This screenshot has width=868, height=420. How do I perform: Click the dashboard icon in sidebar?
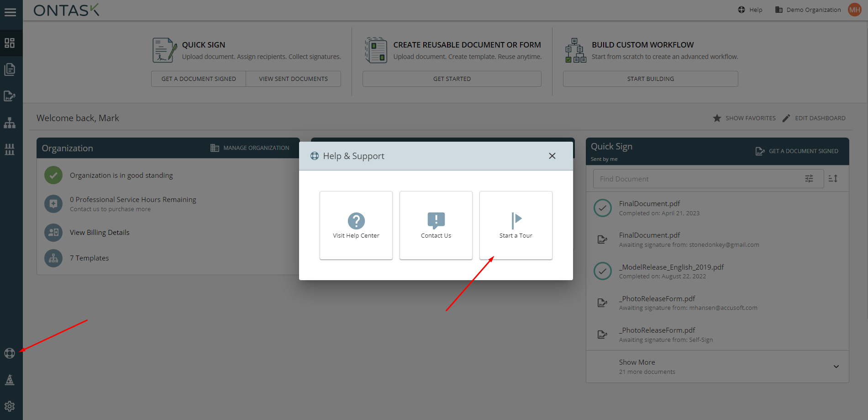10,43
